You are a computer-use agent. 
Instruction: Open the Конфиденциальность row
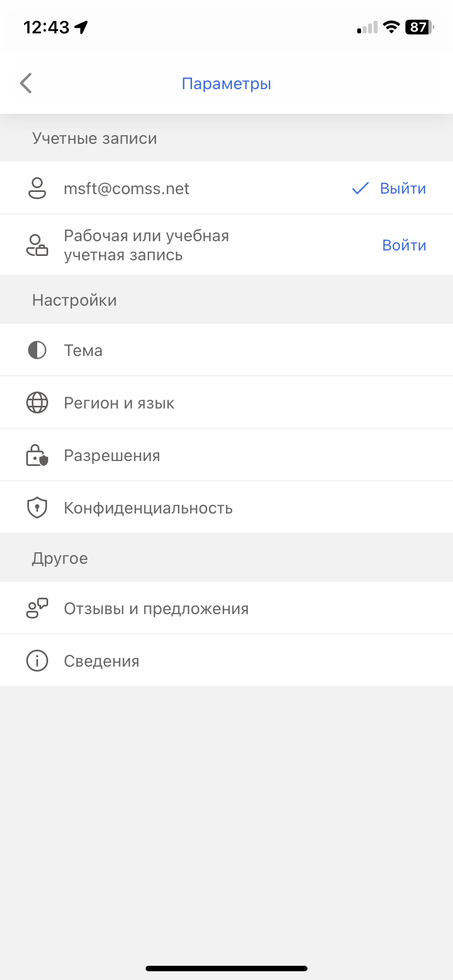click(x=148, y=508)
